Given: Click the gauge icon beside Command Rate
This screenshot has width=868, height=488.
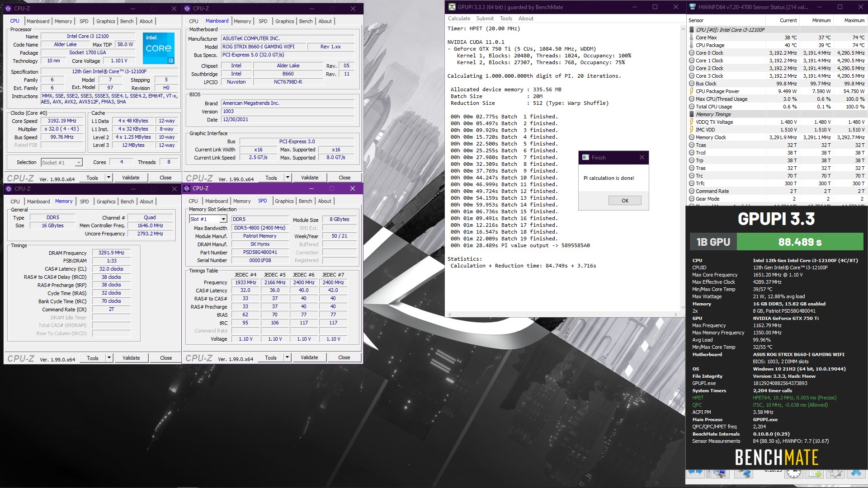Looking at the screenshot, I should [691, 191].
